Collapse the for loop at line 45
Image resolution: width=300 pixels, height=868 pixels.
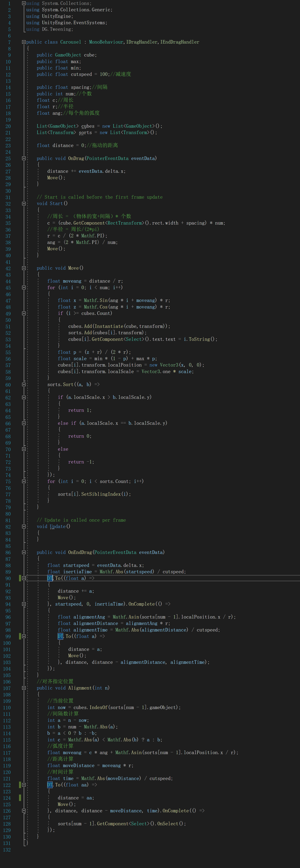click(x=24, y=287)
